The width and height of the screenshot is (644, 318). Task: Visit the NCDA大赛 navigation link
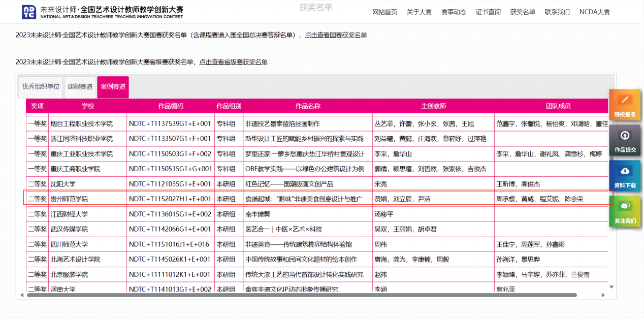click(x=594, y=12)
